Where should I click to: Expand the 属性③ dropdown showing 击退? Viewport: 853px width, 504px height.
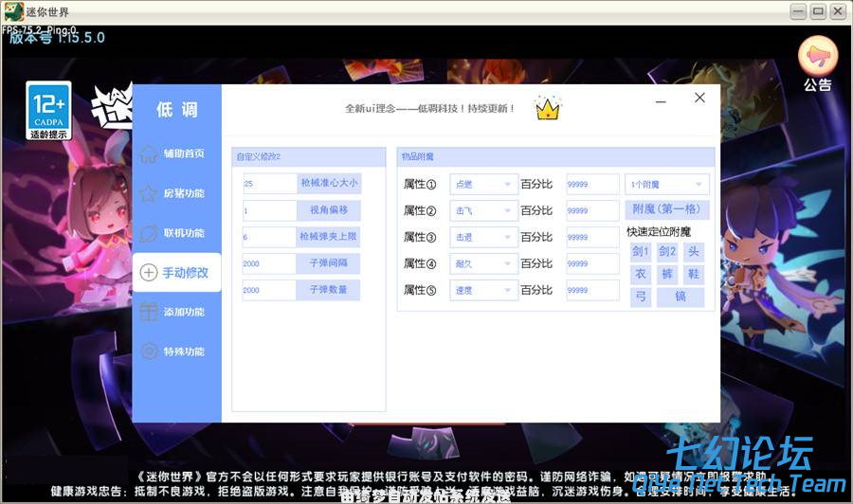[483, 237]
